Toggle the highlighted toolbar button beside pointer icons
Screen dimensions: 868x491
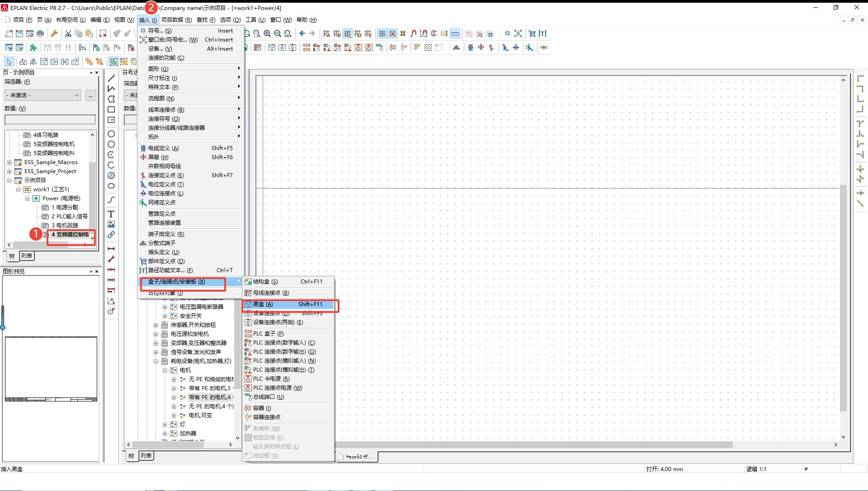coord(113,61)
